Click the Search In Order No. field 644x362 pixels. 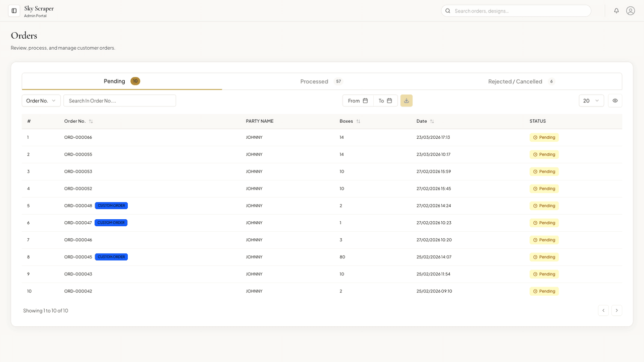point(120,101)
